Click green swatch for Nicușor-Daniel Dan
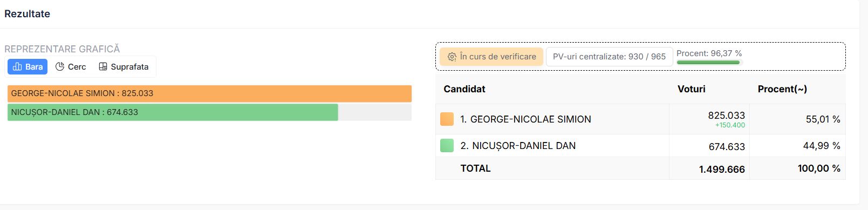 tap(447, 146)
